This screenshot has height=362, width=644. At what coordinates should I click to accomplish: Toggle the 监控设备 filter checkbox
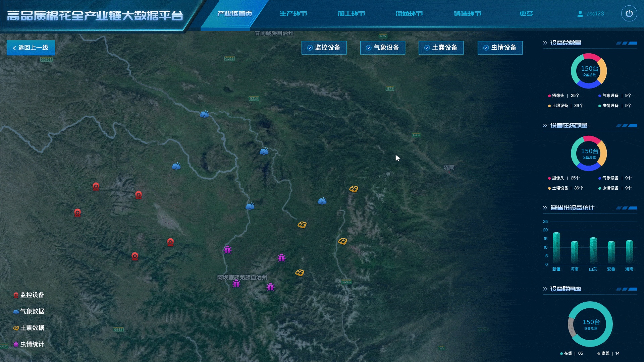(x=310, y=48)
